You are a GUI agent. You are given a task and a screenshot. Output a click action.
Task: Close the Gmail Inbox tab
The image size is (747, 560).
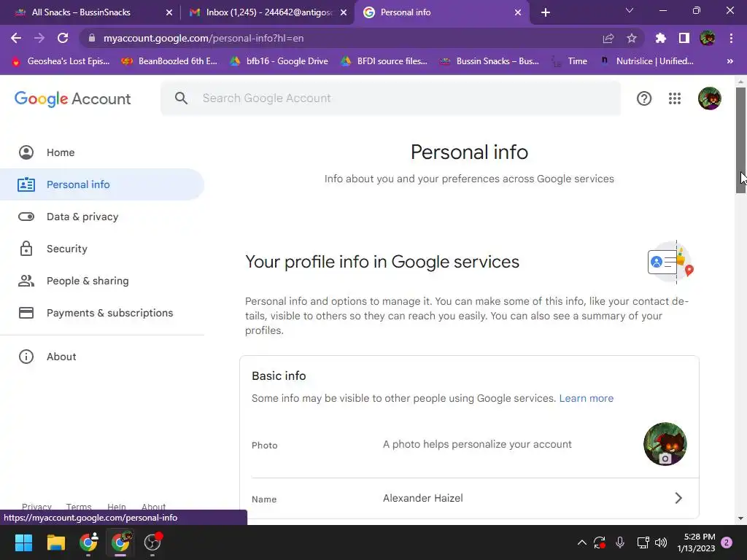(344, 12)
